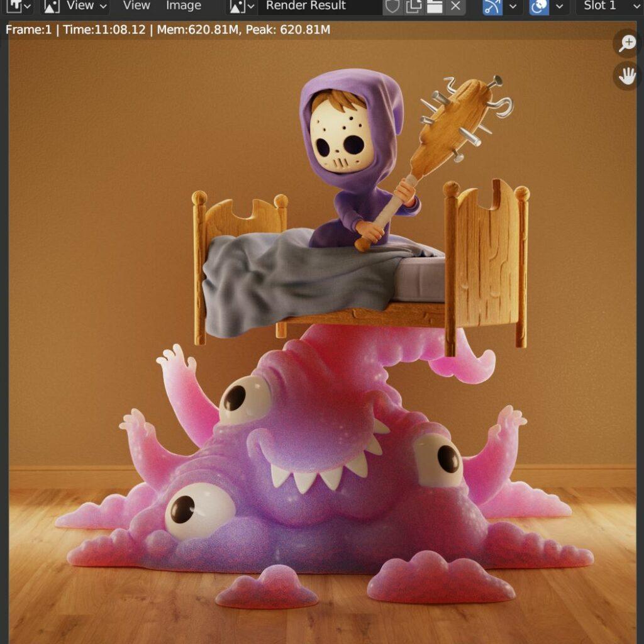Image resolution: width=644 pixels, height=644 pixels.
Task: Open the View mode dropdown
Action: pos(75,6)
